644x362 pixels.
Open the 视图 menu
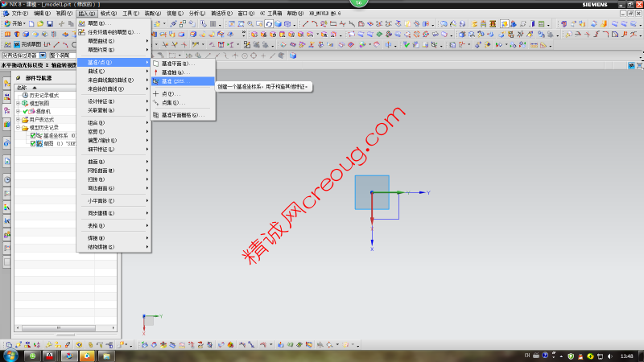[64, 14]
